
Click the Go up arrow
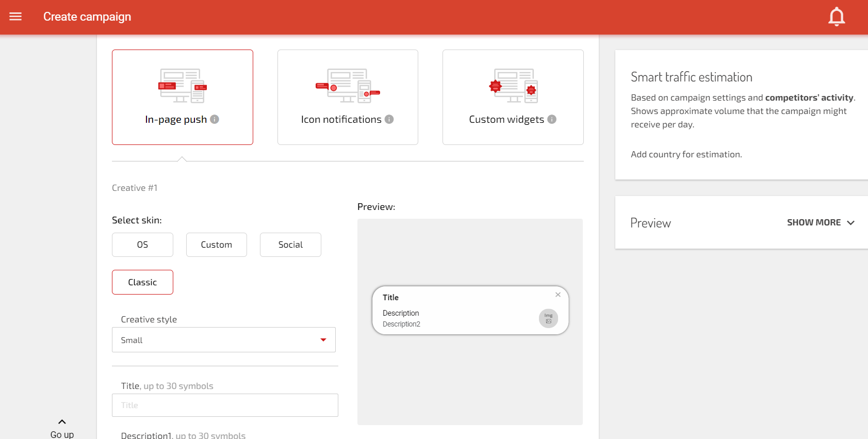coord(62,422)
